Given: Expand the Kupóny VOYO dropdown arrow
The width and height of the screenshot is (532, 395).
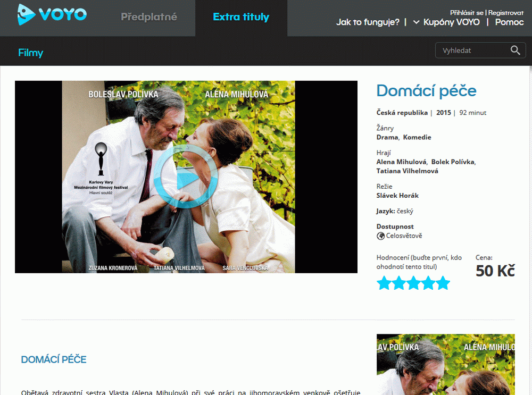Looking at the screenshot, I should pos(416,22).
